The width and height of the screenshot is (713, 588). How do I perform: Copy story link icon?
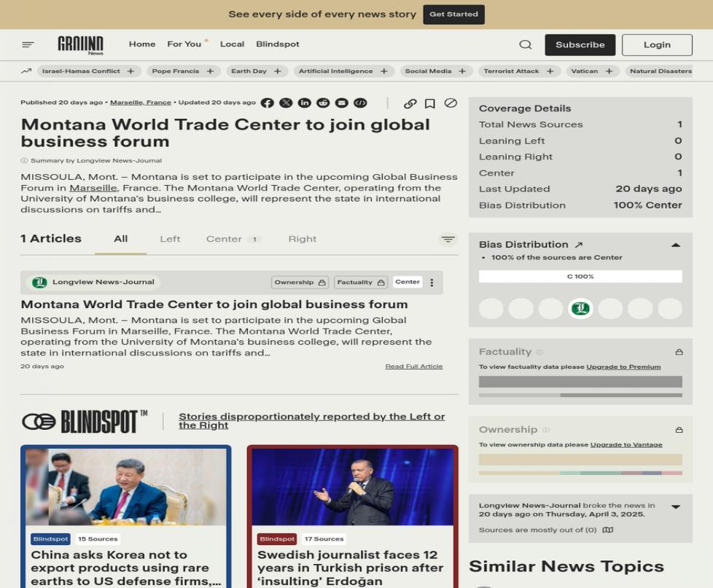[410, 103]
